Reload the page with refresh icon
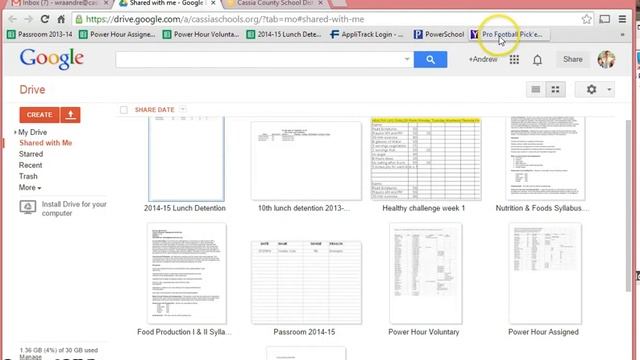 [45, 19]
